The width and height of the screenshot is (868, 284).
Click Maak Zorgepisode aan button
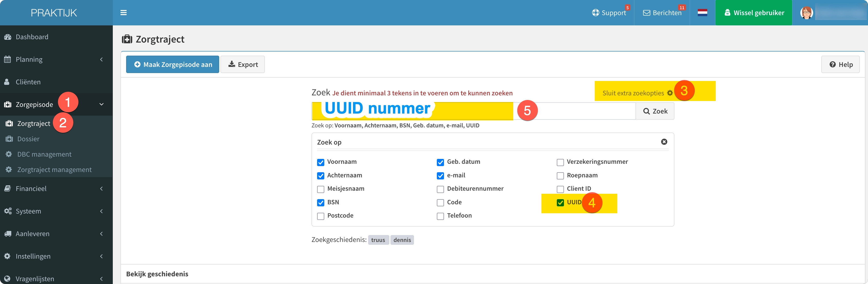[x=173, y=64]
